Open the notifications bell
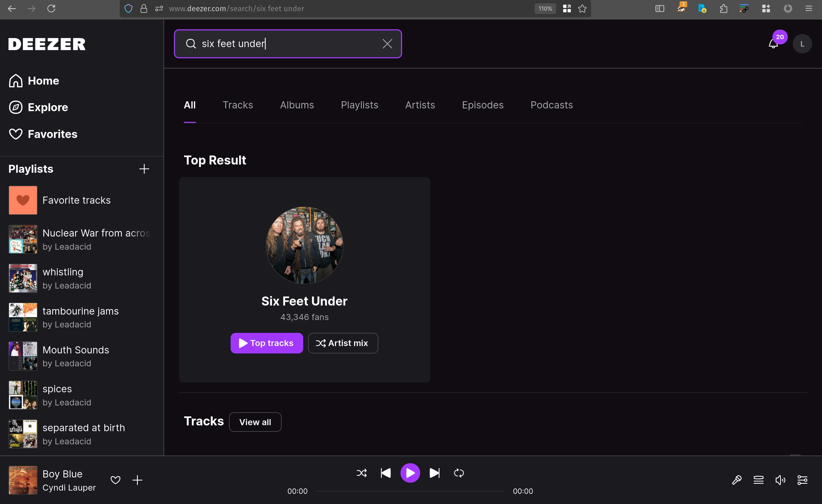Screen dimensions: 822x504 click(773, 44)
